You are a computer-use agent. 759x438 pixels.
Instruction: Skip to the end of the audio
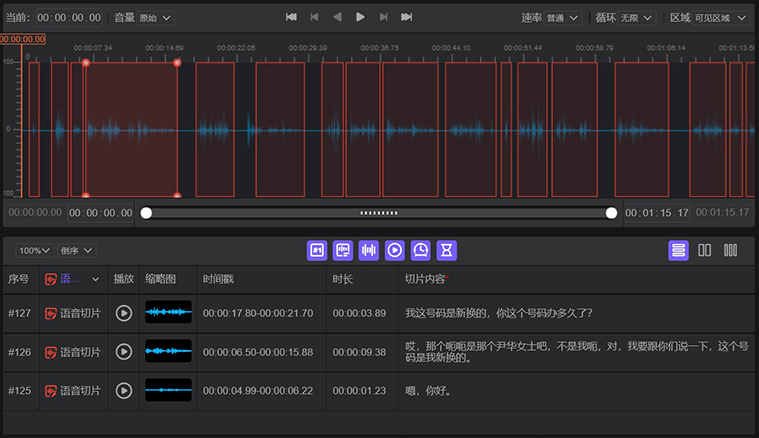point(406,17)
